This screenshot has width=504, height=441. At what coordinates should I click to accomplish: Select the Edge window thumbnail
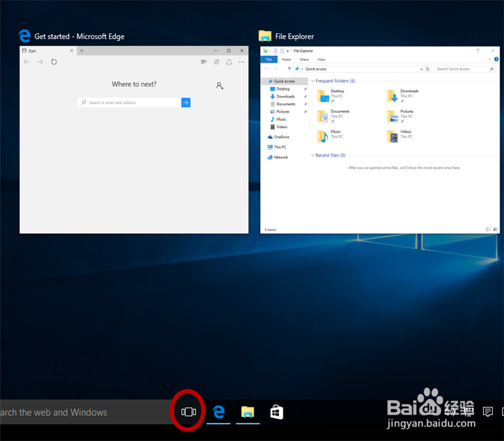click(x=134, y=139)
